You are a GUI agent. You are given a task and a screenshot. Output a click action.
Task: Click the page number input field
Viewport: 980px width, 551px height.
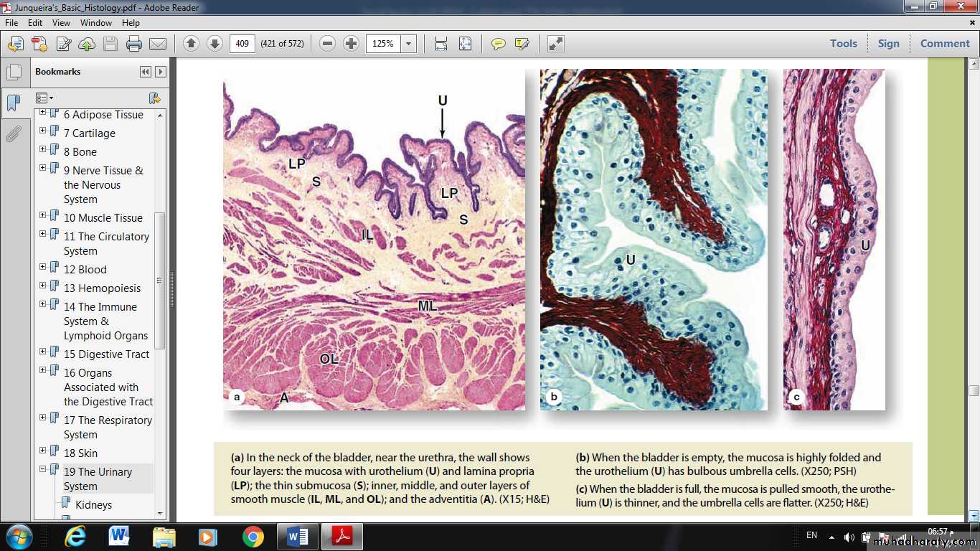point(242,44)
